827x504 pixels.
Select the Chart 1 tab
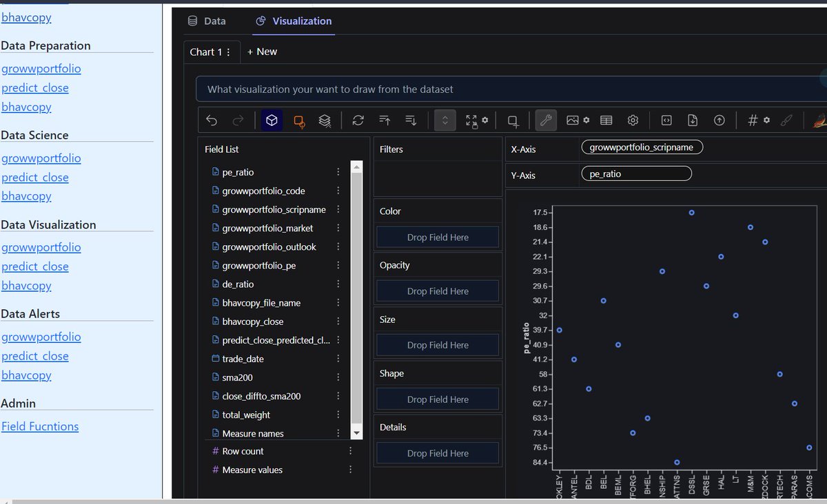click(206, 52)
